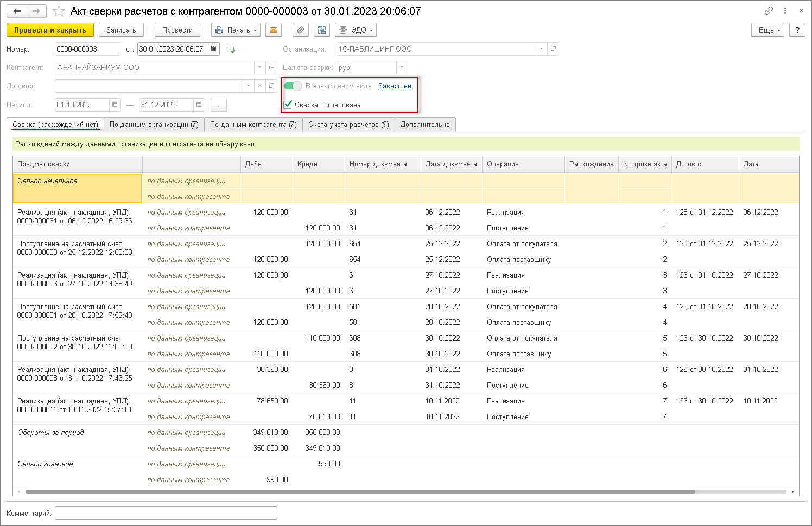
Task: Open the ЭДО dropdown menu
Action: [356, 30]
